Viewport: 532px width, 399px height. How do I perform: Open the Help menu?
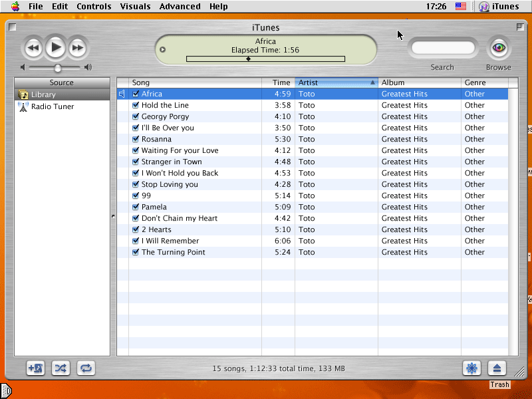(x=219, y=7)
